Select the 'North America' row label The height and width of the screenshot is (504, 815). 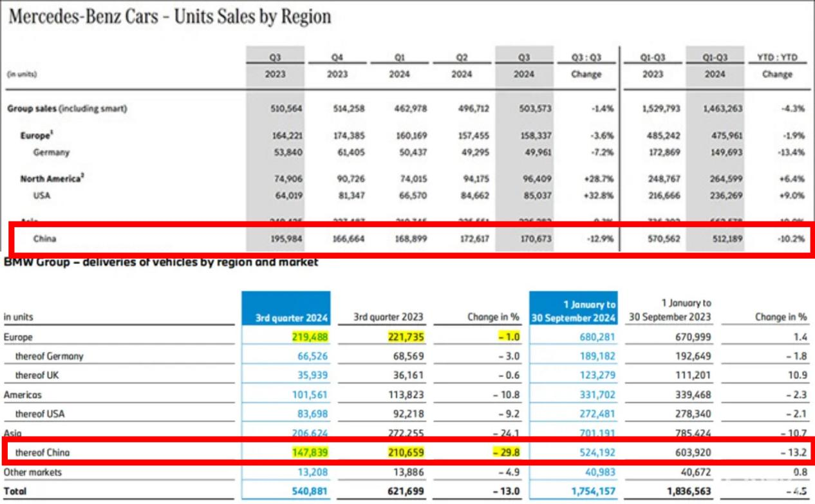[x=52, y=178]
